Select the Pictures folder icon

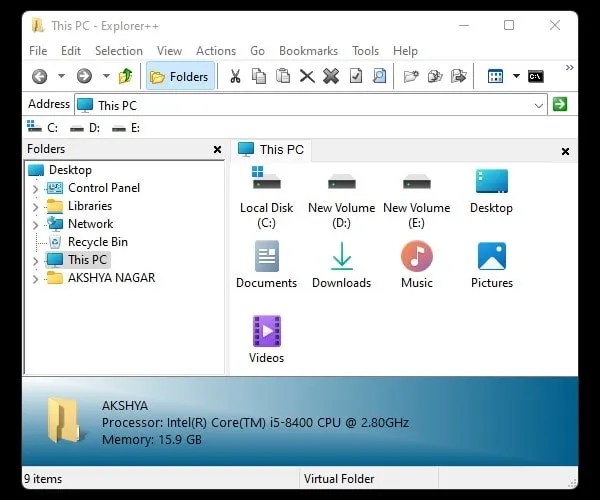click(x=492, y=265)
